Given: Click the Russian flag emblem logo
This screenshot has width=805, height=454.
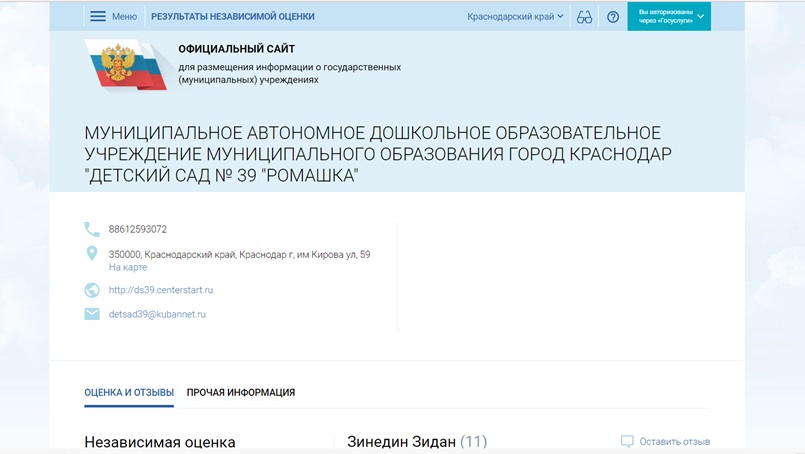Looking at the screenshot, I should tap(126, 65).
